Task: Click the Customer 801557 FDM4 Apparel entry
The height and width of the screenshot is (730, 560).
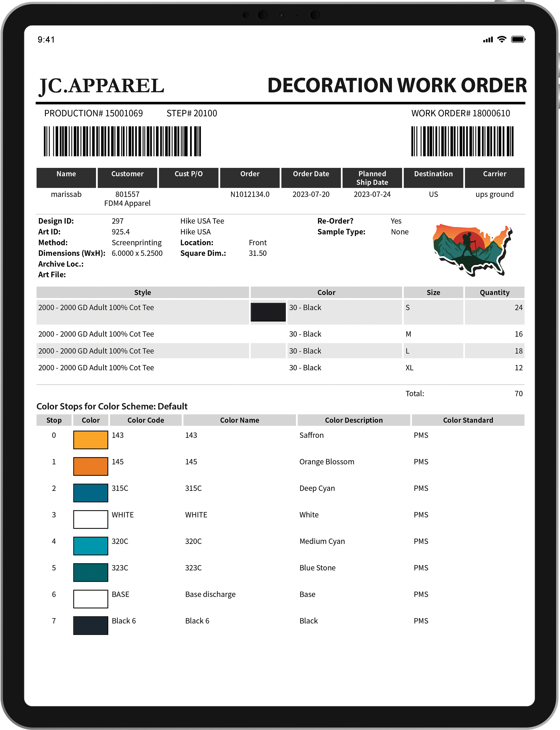Action: [x=127, y=199]
